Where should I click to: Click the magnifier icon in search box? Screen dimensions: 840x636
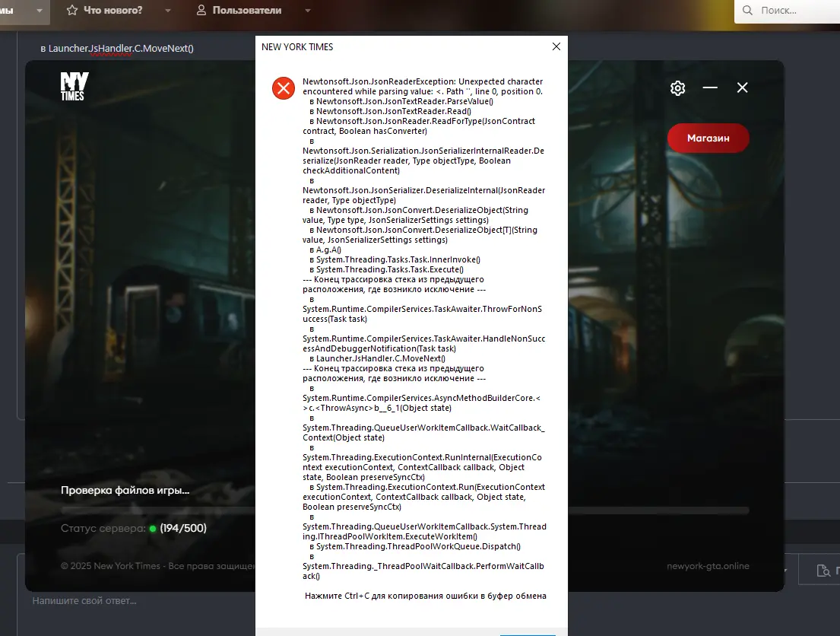[748, 11]
